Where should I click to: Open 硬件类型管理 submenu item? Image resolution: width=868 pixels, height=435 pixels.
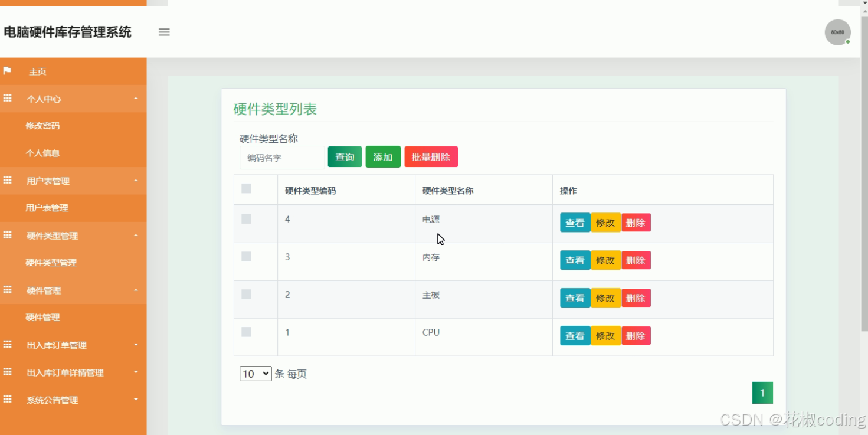(x=51, y=263)
